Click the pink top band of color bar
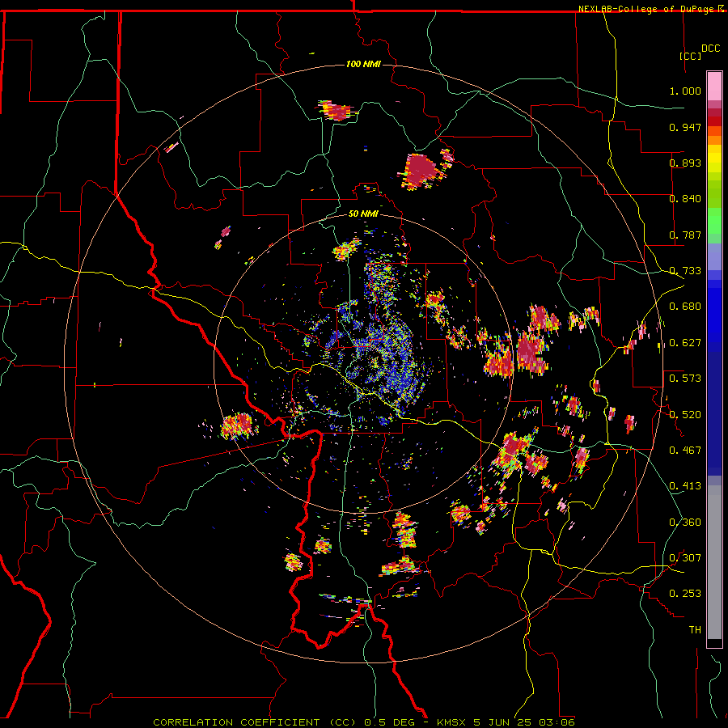728x728 pixels. pyautogui.click(x=714, y=86)
